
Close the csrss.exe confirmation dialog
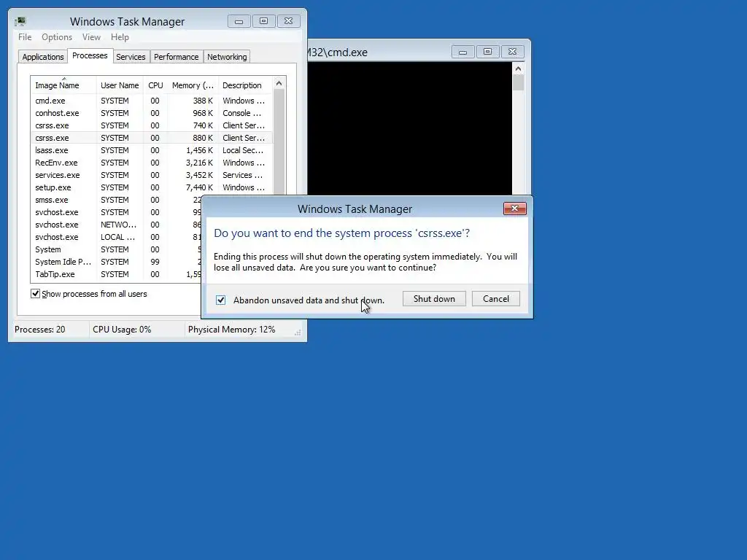click(x=514, y=208)
